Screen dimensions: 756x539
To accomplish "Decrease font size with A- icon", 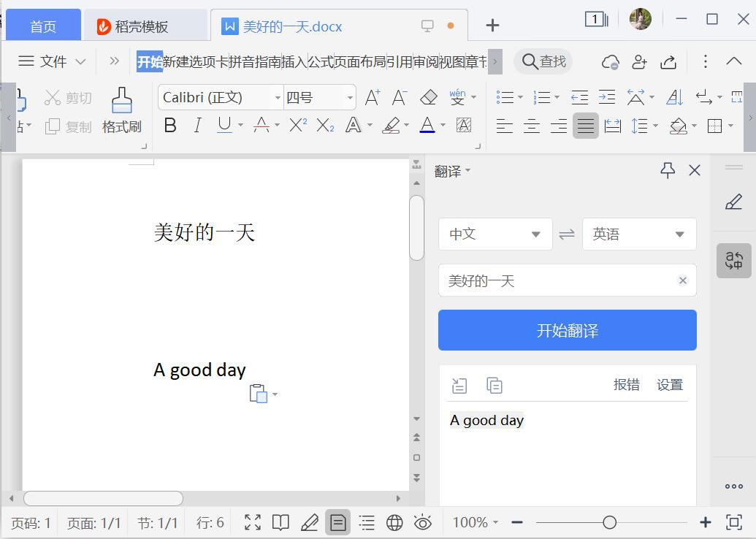I will click(x=400, y=97).
